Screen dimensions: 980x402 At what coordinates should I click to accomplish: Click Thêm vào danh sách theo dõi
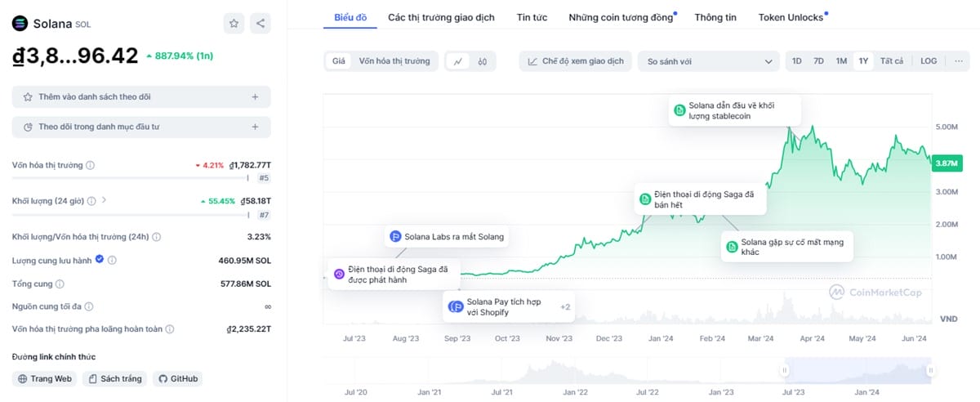pos(141,96)
